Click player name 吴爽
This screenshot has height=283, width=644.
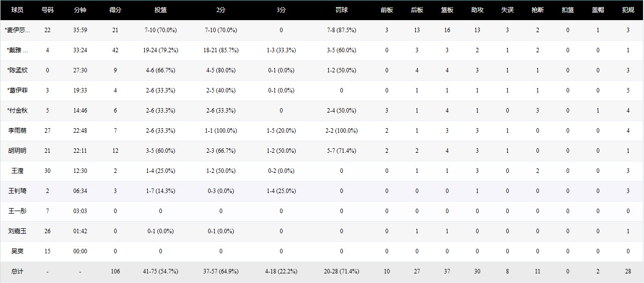click(18, 251)
